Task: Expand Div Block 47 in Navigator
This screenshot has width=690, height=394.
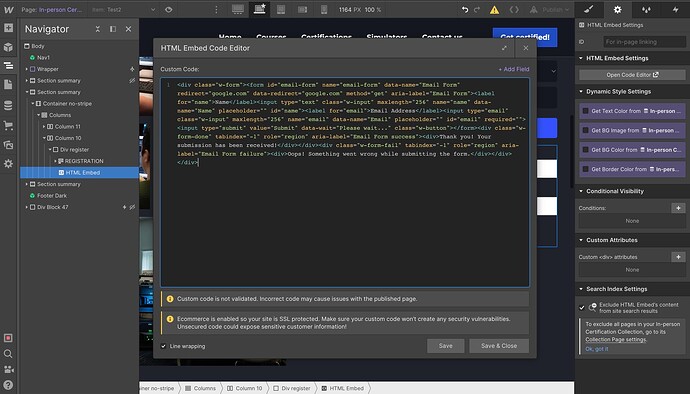Action: point(26,207)
